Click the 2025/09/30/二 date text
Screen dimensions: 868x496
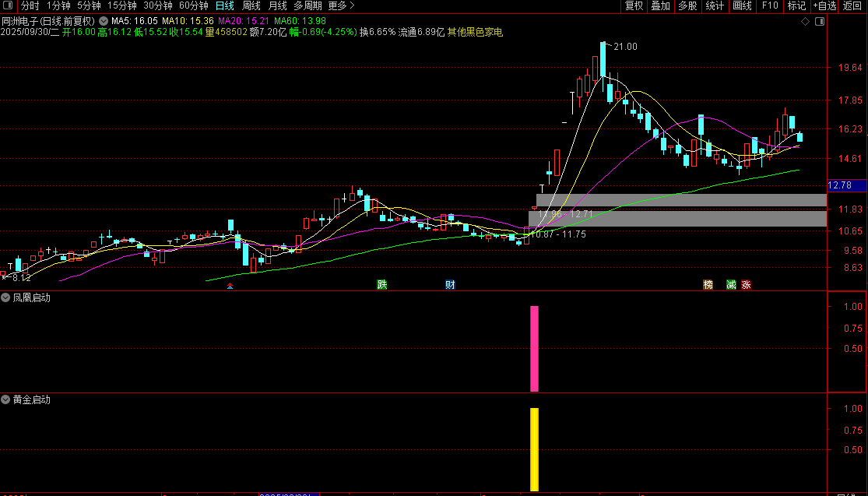30,32
